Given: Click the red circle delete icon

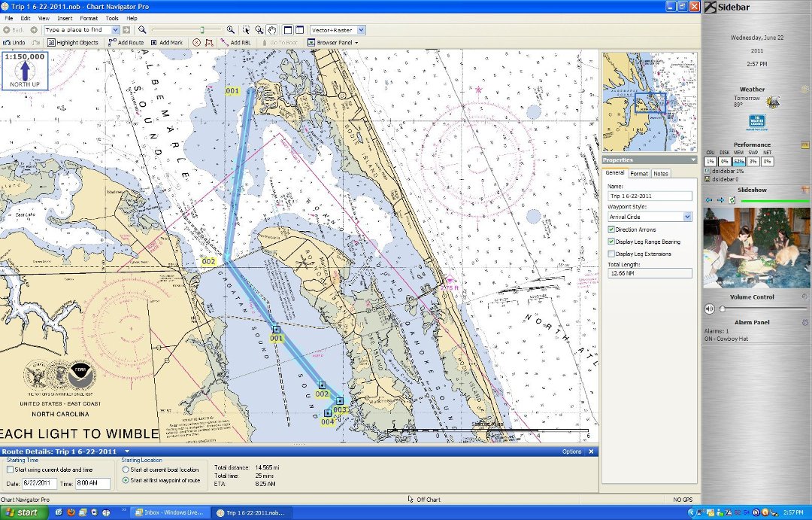Looking at the screenshot, I should pyautogui.click(x=196, y=42).
